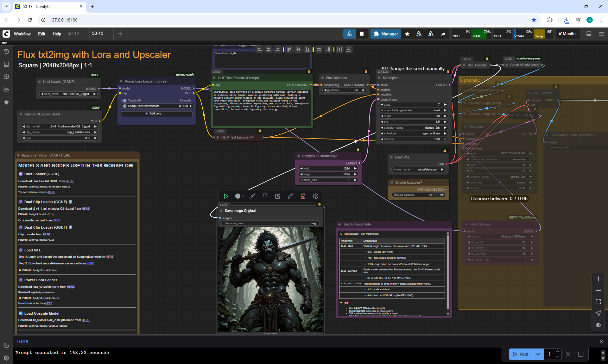The image size is (608, 364).
Task: Open the queue history sidebar icon
Action: pos(6,52)
